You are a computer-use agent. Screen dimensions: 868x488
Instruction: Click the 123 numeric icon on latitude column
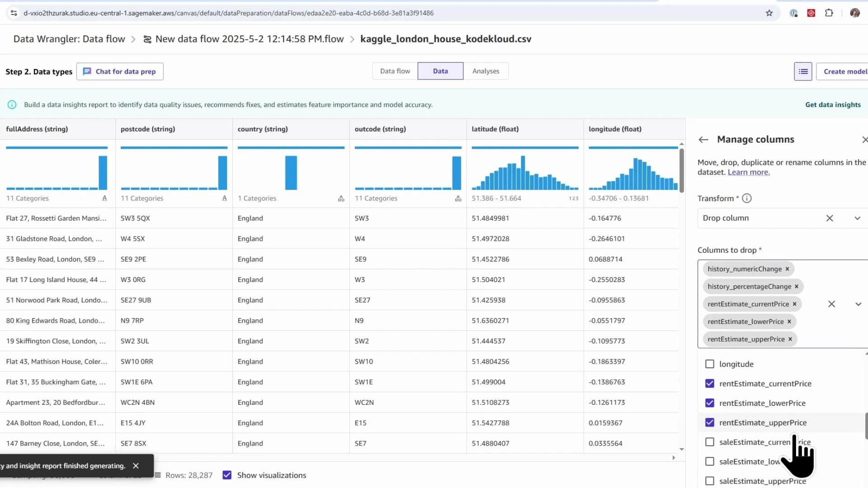[x=573, y=198]
